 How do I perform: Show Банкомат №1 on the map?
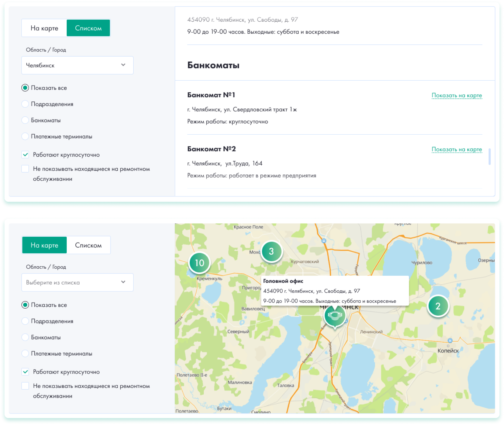coord(456,96)
